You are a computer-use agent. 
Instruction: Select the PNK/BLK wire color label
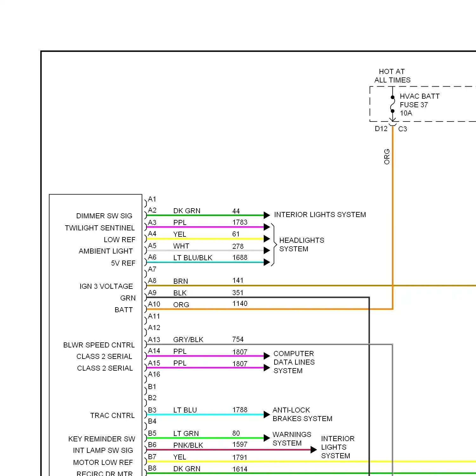[188, 445]
